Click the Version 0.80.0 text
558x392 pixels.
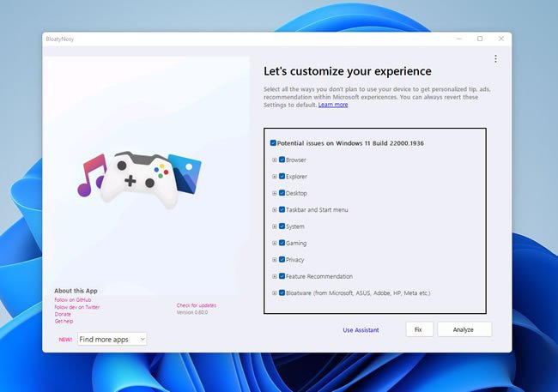tap(192, 312)
